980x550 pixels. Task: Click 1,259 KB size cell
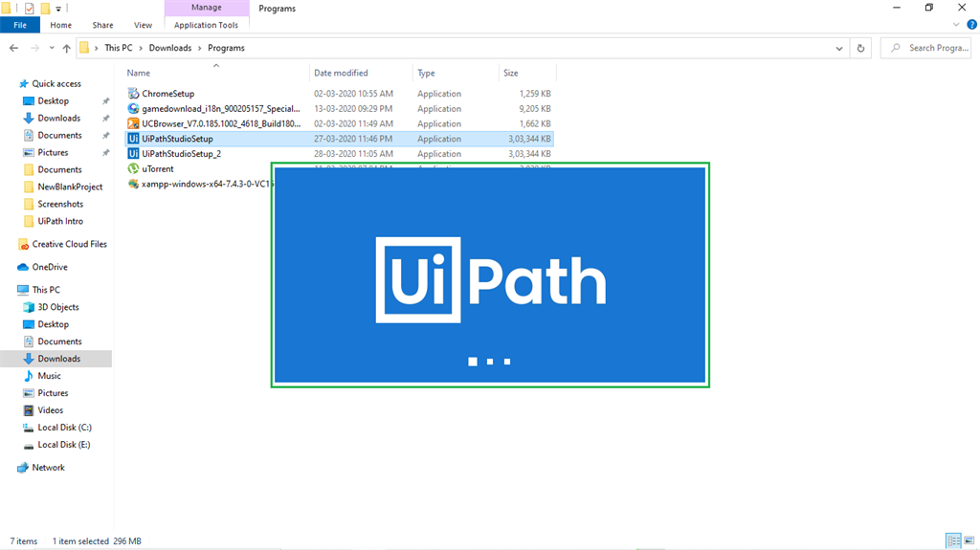point(535,94)
